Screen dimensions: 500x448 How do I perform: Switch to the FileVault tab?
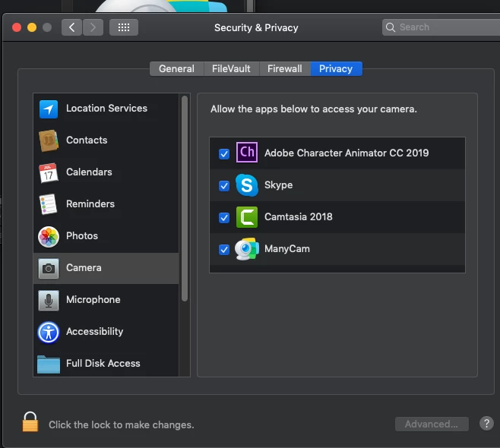(231, 69)
